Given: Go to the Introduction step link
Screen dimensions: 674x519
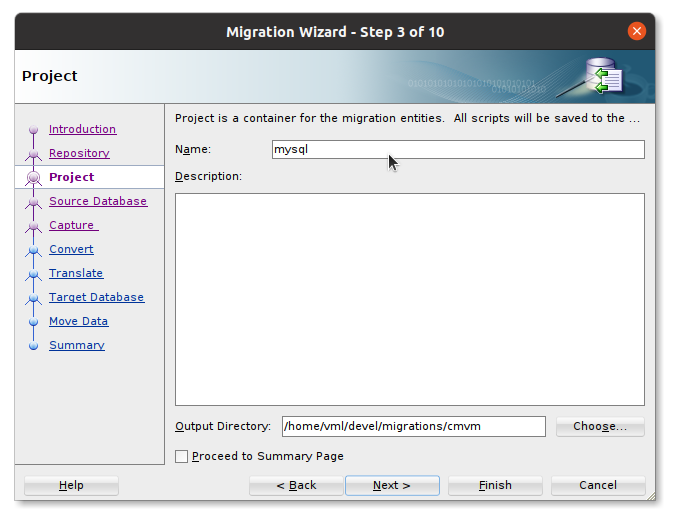Looking at the screenshot, I should 82,129.
